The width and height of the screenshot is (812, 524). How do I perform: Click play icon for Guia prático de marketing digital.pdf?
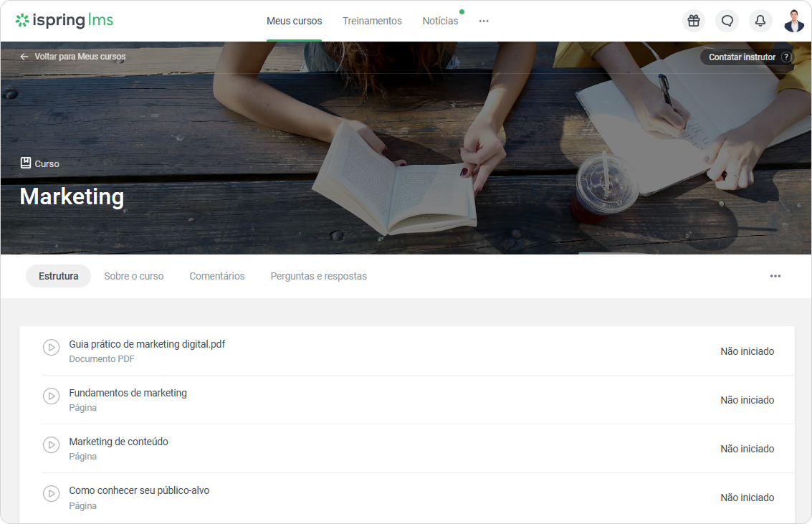pyautogui.click(x=52, y=348)
